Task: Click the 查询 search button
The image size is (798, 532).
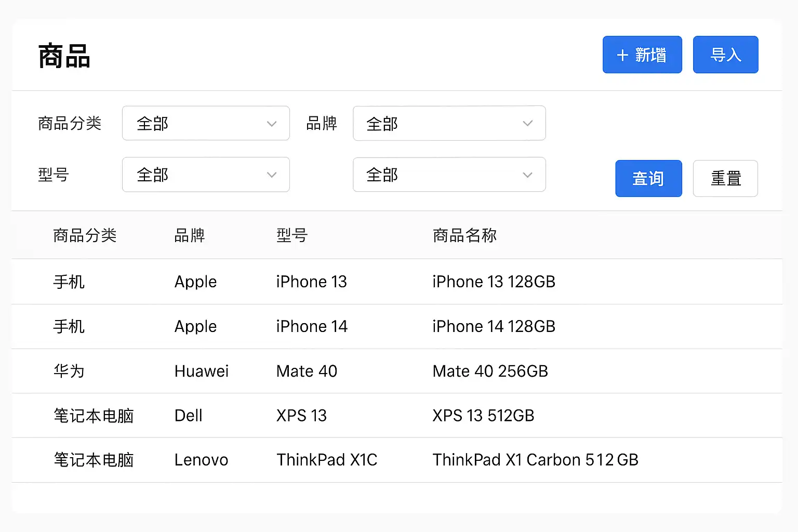Action: coord(648,178)
